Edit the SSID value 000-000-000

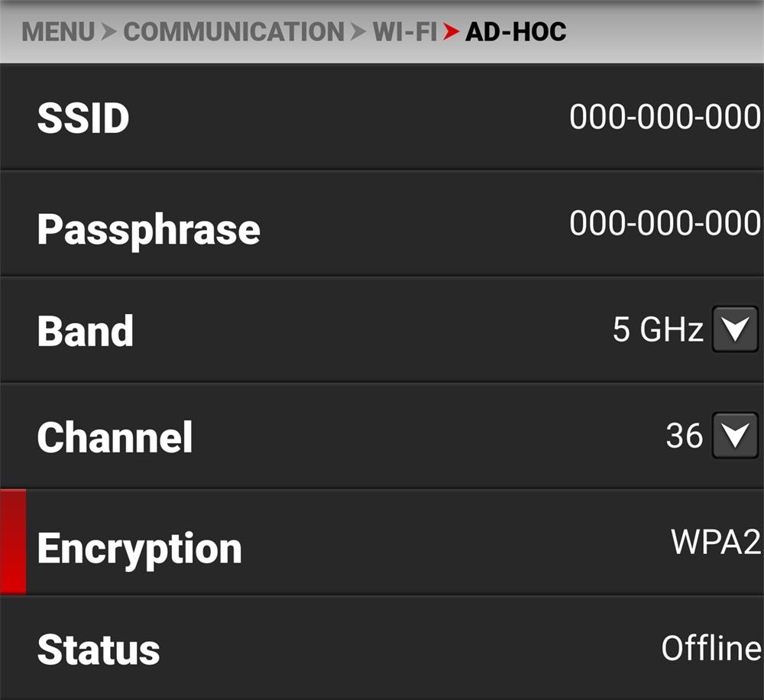[x=664, y=118]
